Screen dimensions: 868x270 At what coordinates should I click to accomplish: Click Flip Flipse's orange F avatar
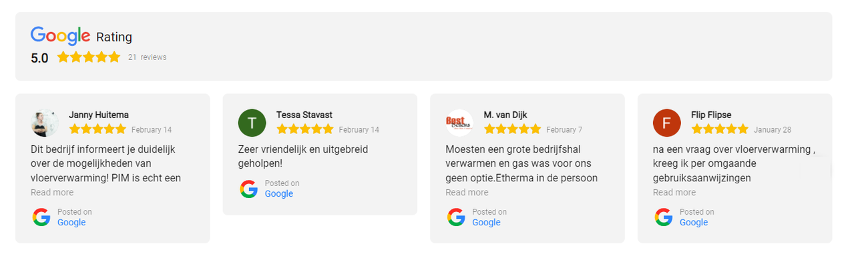(666, 123)
